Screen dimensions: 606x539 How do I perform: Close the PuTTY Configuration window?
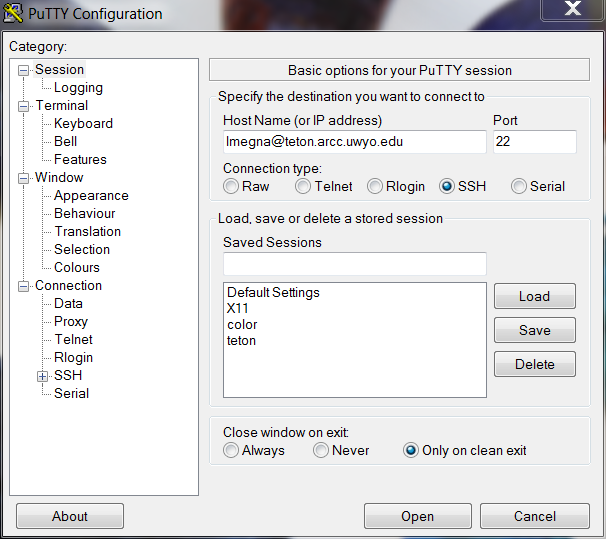pos(572,9)
